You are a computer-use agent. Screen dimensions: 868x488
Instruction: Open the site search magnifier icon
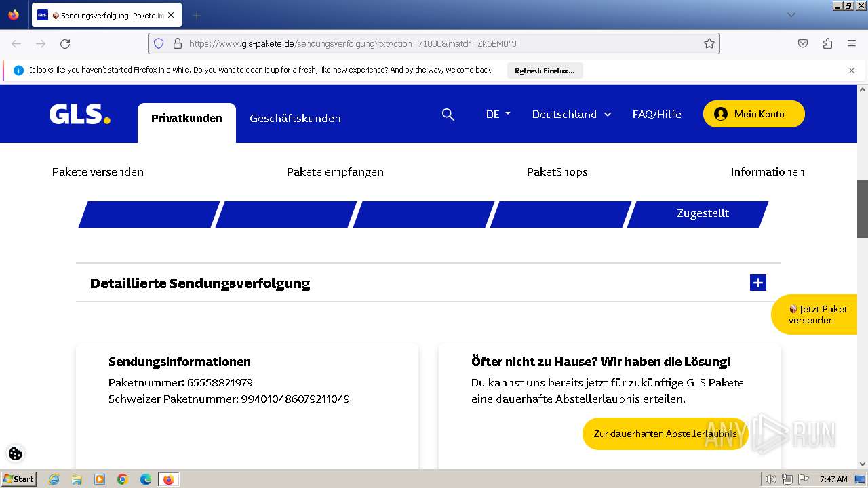[x=448, y=115]
